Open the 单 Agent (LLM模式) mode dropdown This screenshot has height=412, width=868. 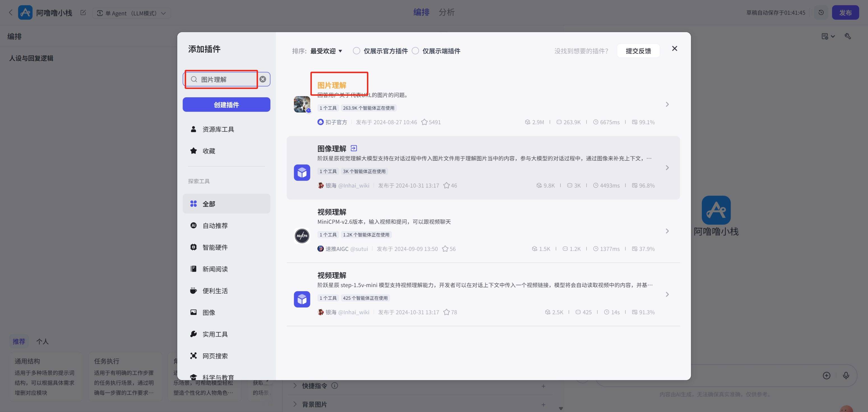coord(131,13)
